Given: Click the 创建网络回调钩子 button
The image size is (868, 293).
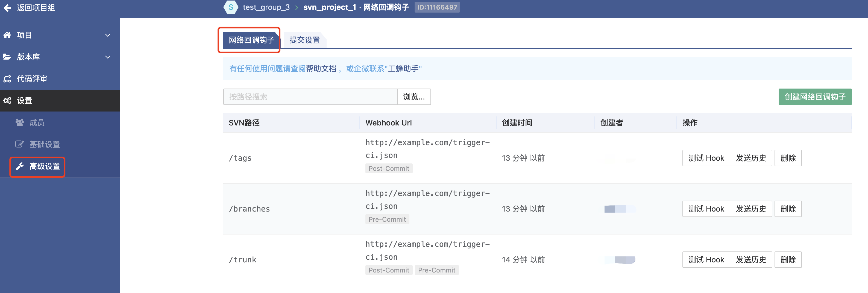Looking at the screenshot, I should [x=814, y=97].
